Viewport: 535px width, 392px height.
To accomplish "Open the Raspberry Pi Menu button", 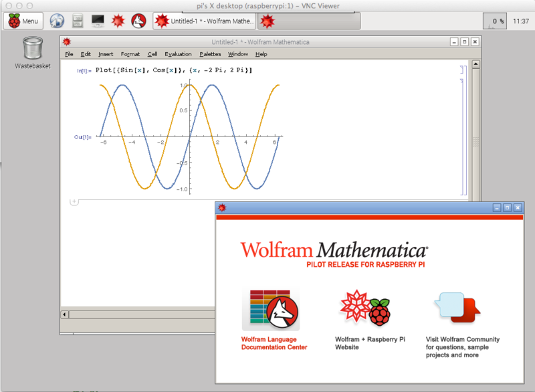I will tap(23, 21).
